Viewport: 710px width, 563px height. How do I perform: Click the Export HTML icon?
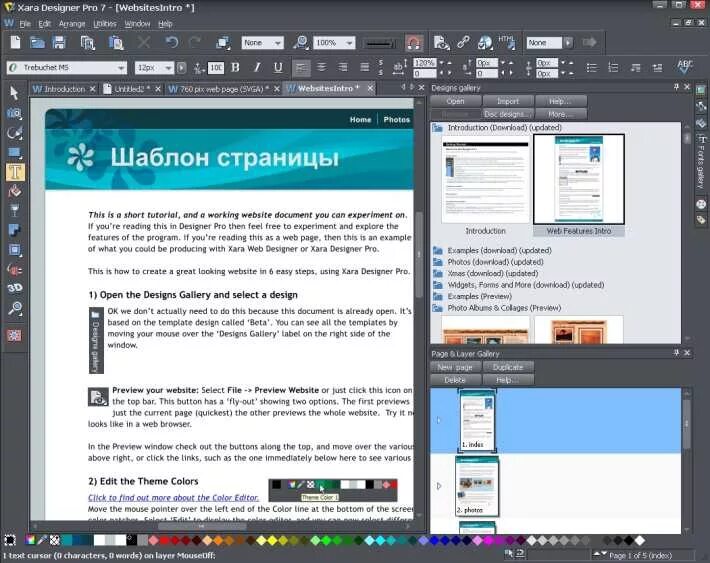coord(507,43)
